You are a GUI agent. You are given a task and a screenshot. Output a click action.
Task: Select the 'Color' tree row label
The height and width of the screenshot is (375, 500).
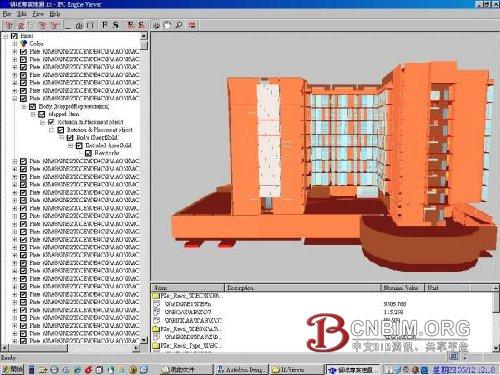pos(36,44)
